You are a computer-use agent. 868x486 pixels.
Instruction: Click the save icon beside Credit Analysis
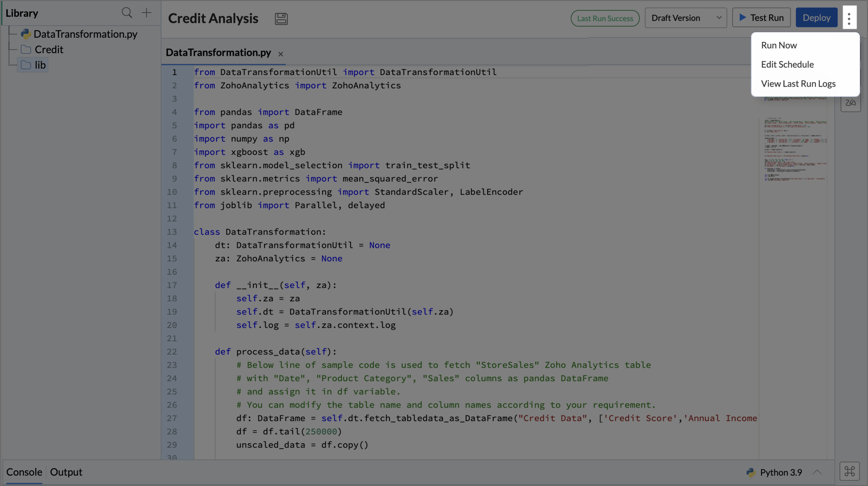pyautogui.click(x=281, y=18)
